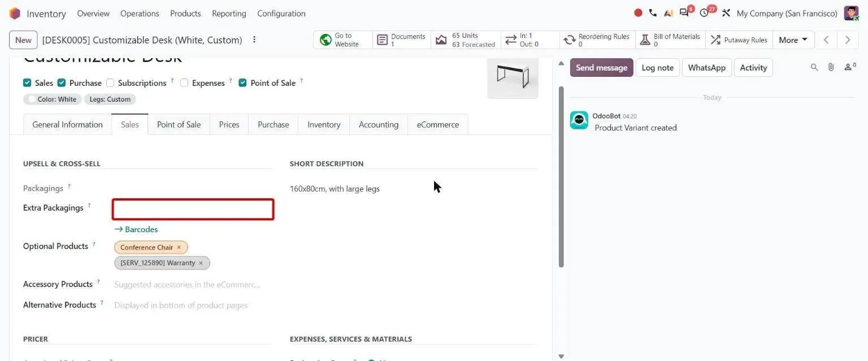Open the Operations menu
The height and width of the screenshot is (361, 868).
140,13
